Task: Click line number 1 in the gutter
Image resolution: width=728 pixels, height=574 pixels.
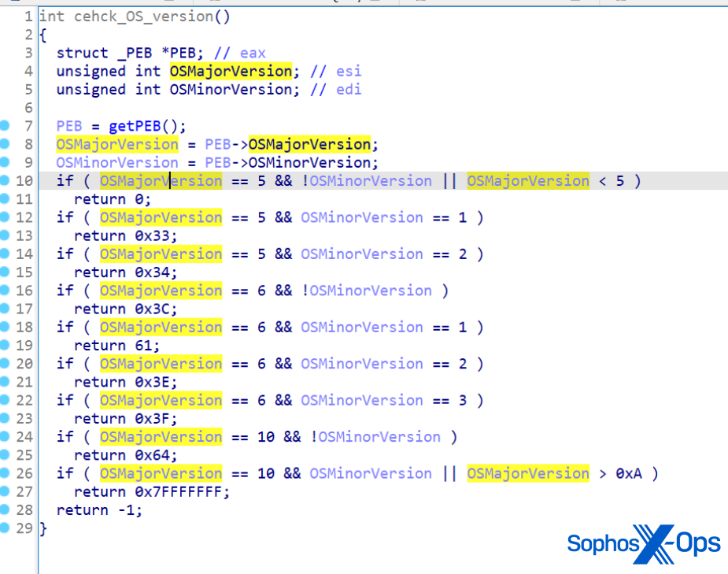Action: coord(28,17)
